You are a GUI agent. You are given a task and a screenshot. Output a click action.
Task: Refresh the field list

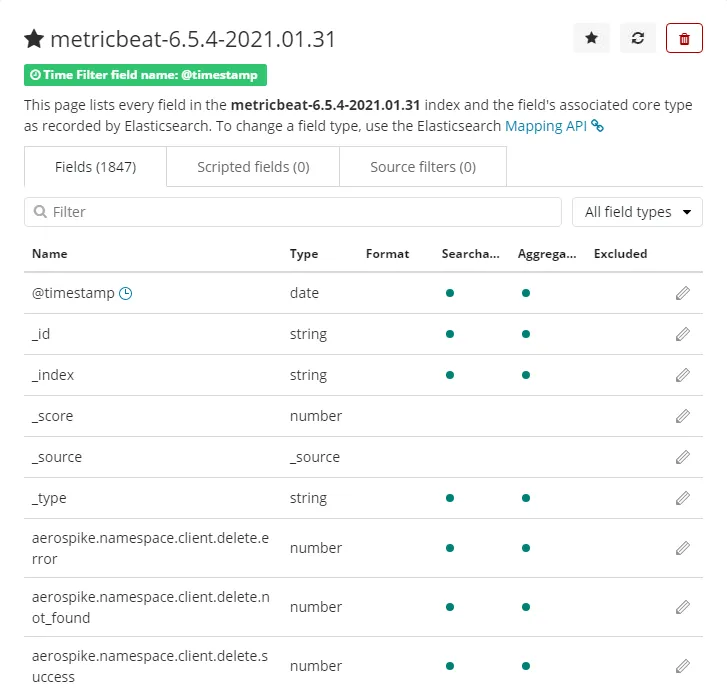[x=638, y=38]
